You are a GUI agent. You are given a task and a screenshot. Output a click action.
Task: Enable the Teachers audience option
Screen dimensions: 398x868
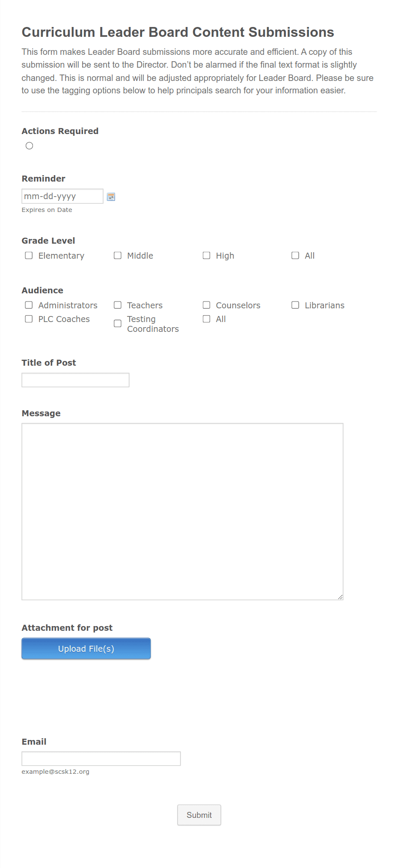118,305
